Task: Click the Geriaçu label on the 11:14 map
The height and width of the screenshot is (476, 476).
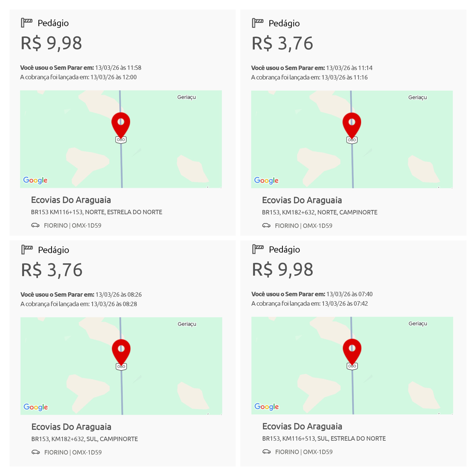Action: (x=417, y=97)
